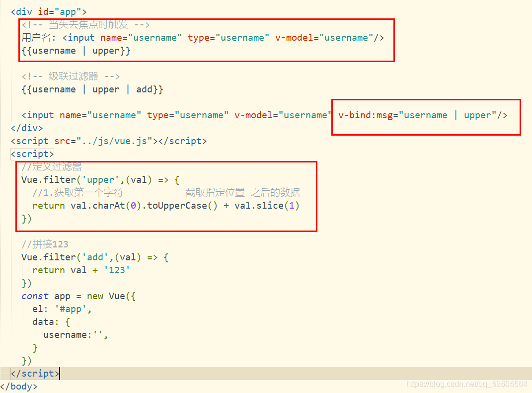532x393 pixels.
Task: Click the username:'', property line
Action: pyautogui.click(x=76, y=335)
